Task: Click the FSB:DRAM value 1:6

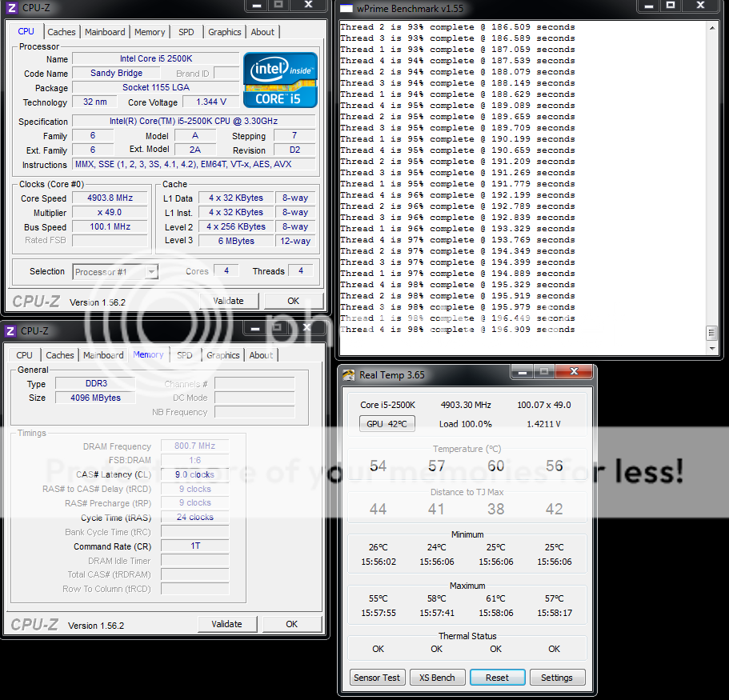Action: [x=194, y=460]
